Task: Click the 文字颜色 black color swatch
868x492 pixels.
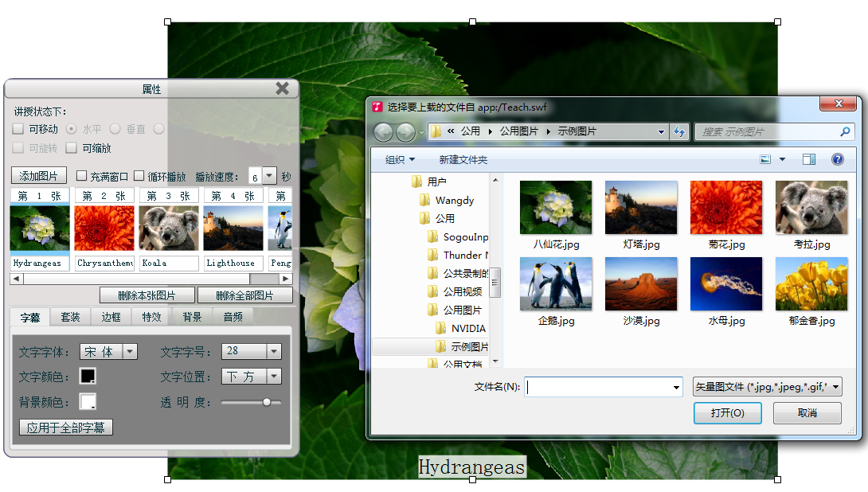Action: click(x=87, y=376)
